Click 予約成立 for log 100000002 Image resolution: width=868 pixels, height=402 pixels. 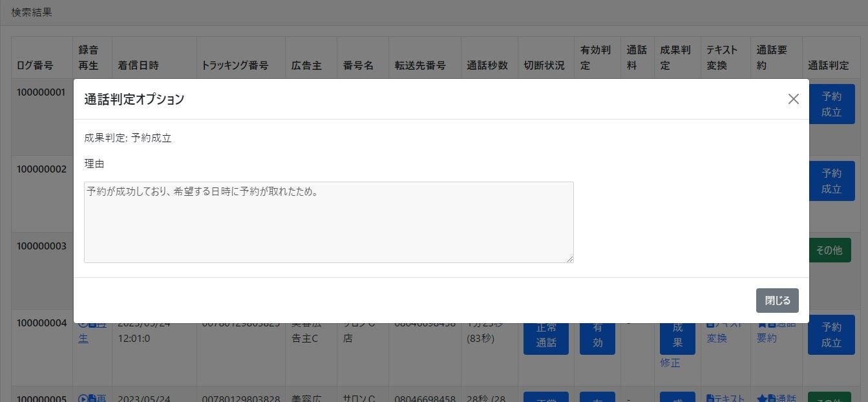pos(831,180)
